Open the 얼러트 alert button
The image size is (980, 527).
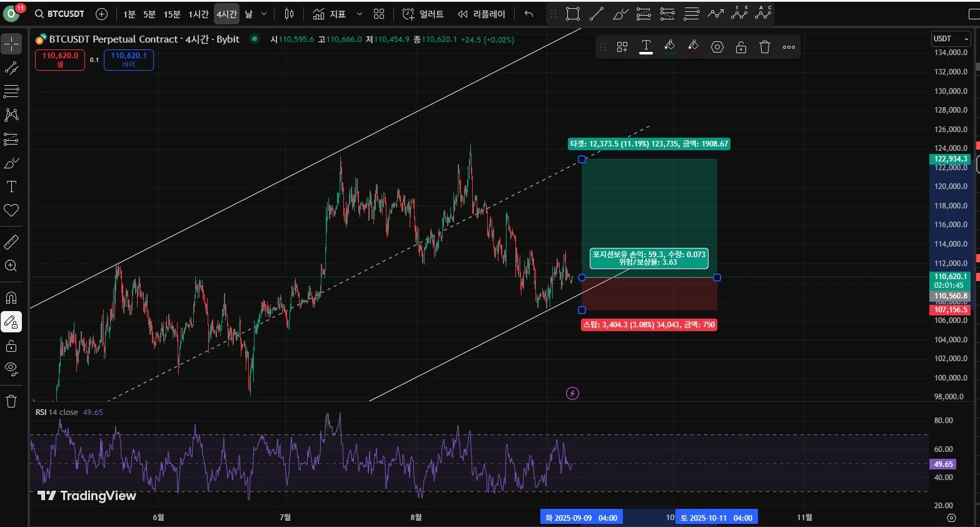click(x=423, y=14)
